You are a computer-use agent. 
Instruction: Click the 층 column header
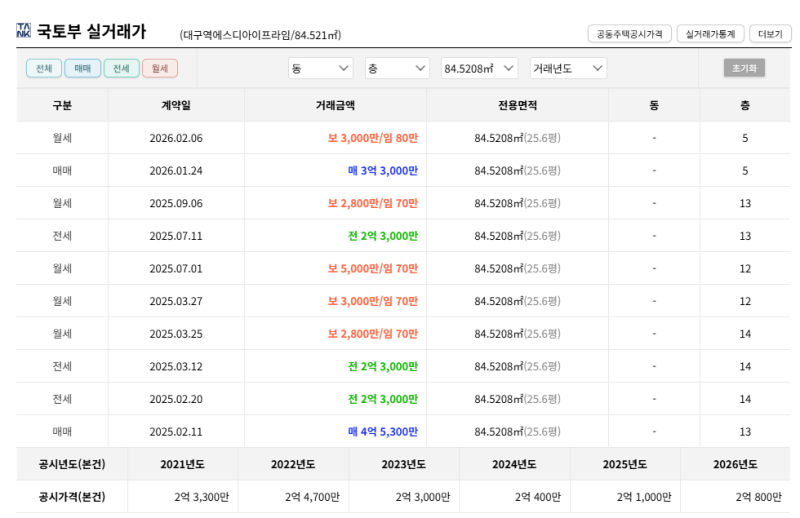pyautogui.click(x=745, y=105)
